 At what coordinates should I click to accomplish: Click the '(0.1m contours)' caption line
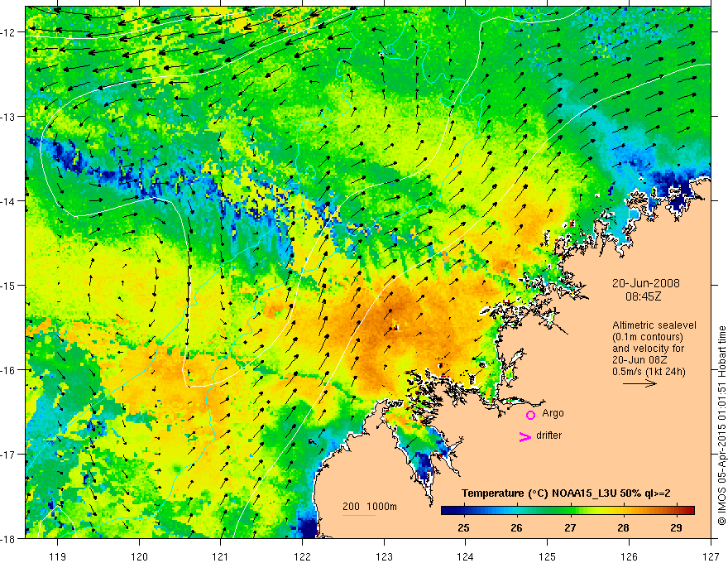click(x=648, y=337)
